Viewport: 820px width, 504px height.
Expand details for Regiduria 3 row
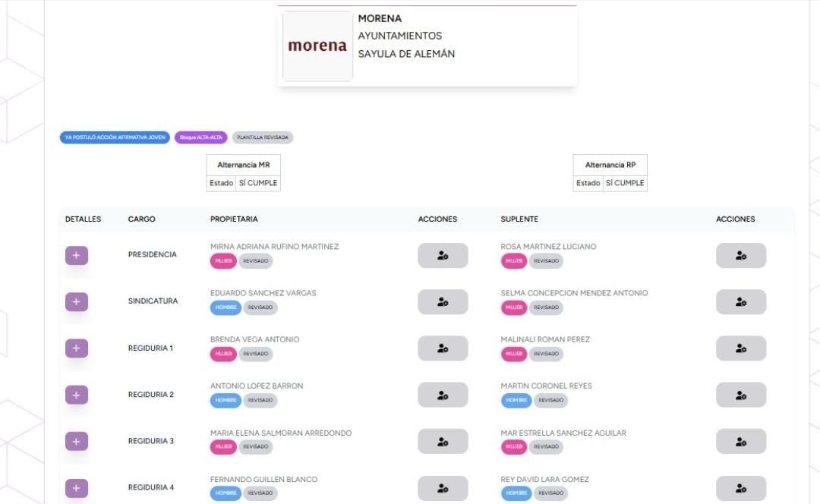(77, 441)
